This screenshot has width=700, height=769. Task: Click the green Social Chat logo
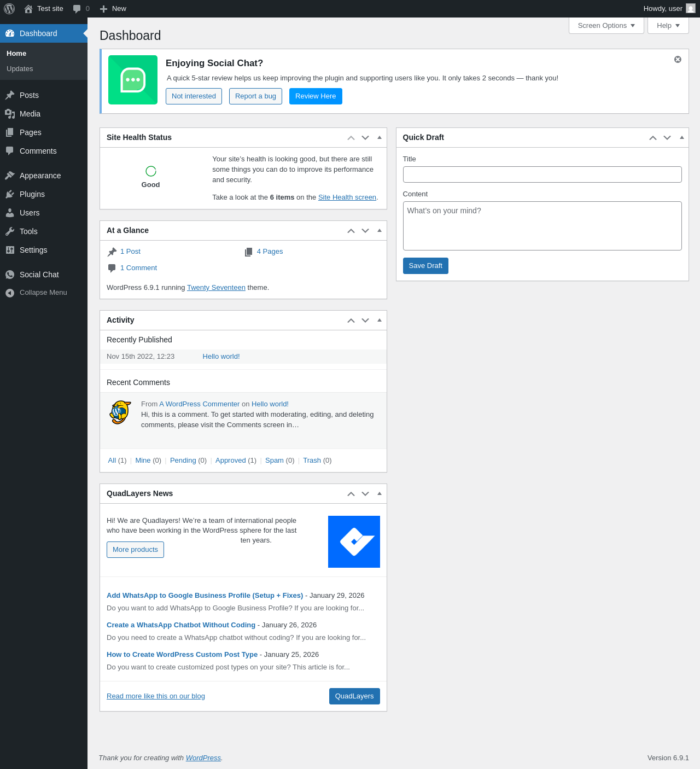(133, 80)
